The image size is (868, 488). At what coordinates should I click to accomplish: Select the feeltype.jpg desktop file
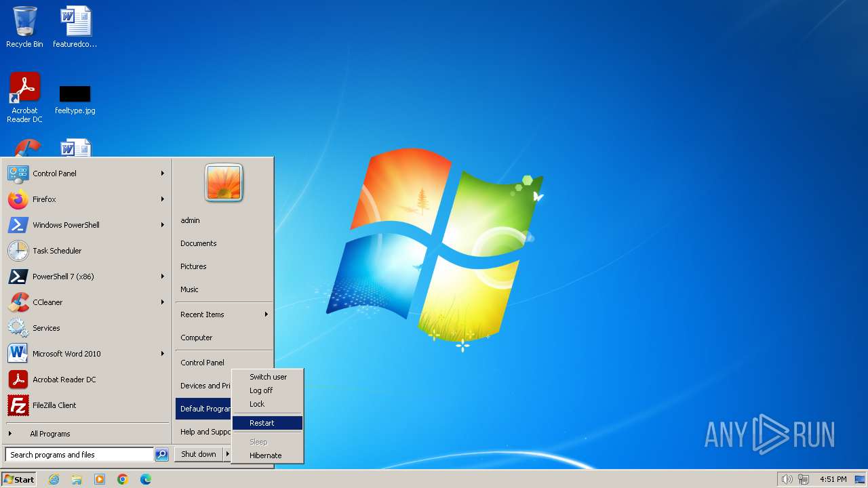(x=75, y=99)
